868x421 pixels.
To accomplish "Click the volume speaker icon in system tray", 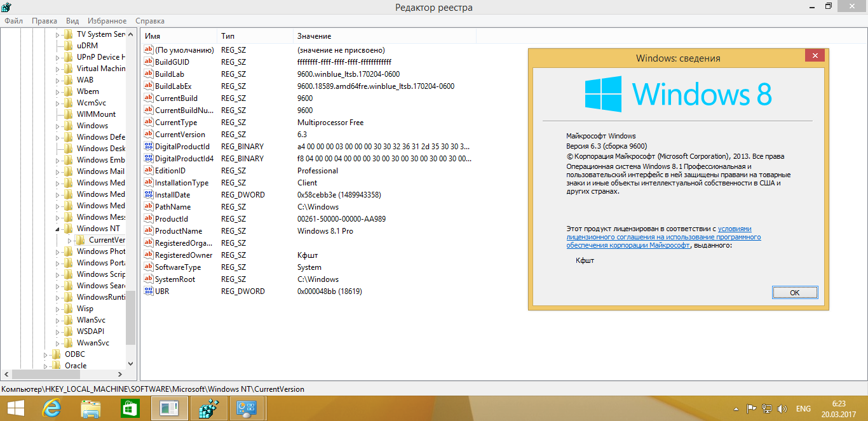I will 782,409.
